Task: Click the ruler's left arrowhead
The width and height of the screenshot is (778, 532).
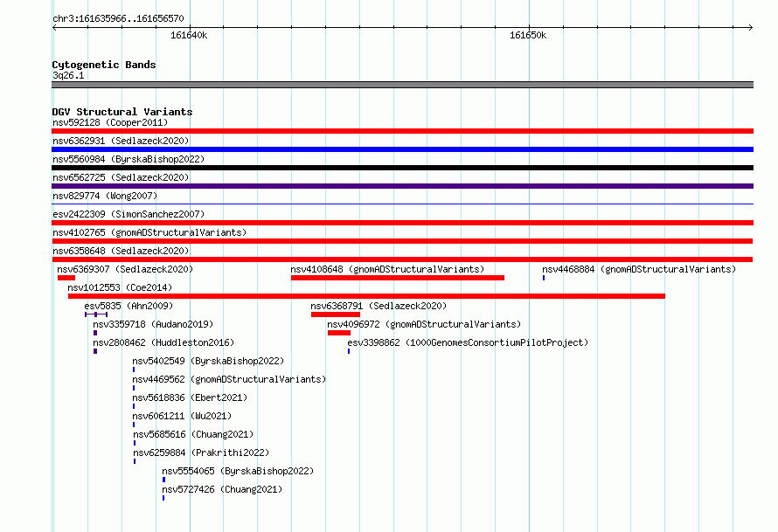Action: point(54,27)
